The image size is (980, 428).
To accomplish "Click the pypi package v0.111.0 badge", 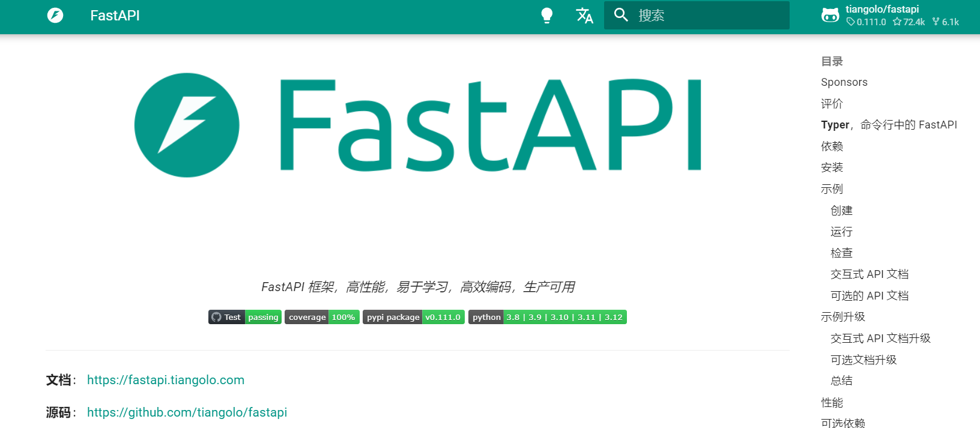I will coord(413,317).
